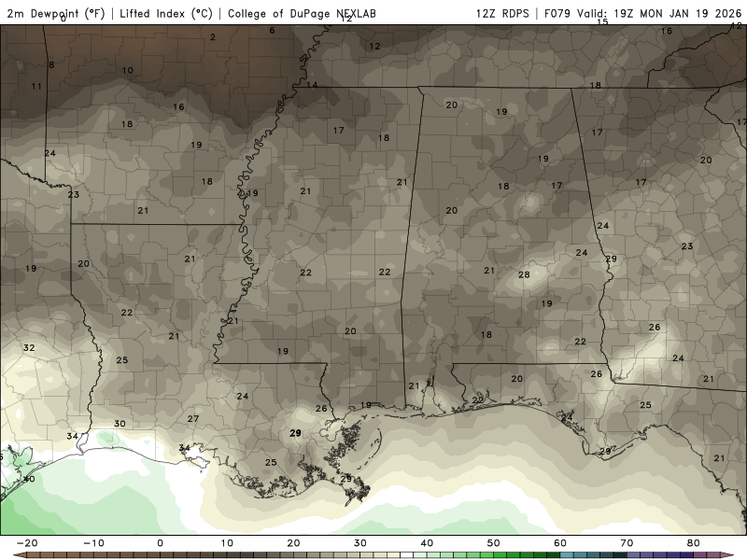Select the plotted map value '14'
The height and width of the screenshot is (560, 747).
pos(312,85)
